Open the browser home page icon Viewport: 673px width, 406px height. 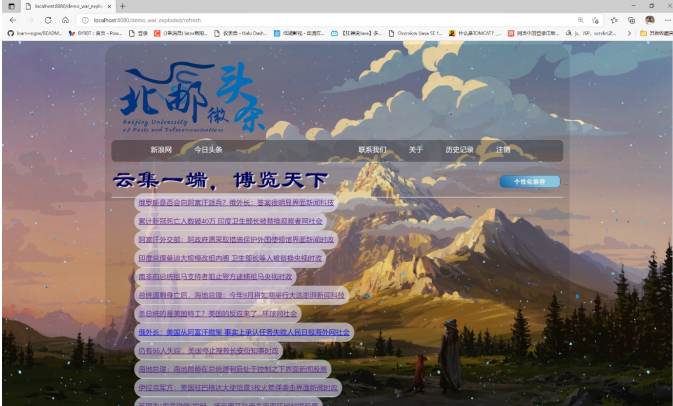click(65, 20)
